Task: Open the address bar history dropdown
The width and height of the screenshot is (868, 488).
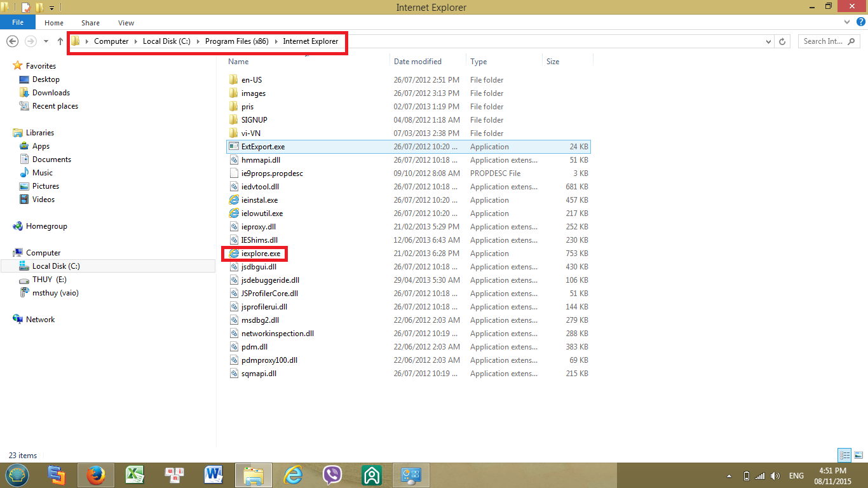Action: tap(769, 41)
